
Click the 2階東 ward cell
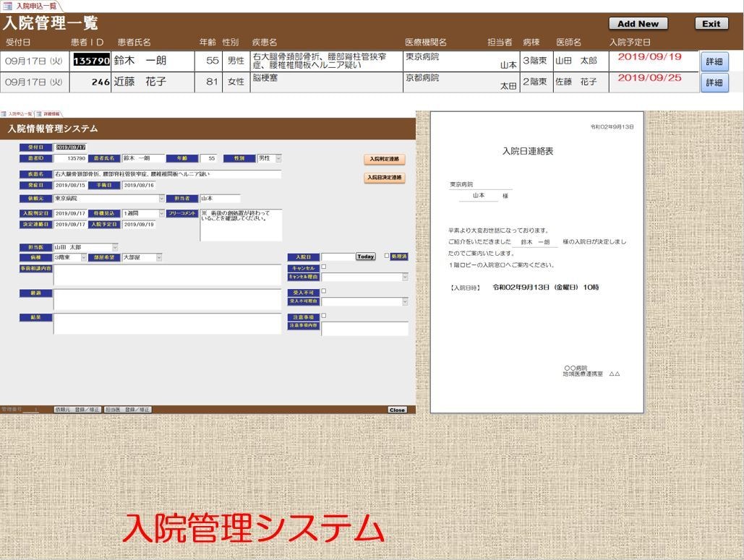535,82
